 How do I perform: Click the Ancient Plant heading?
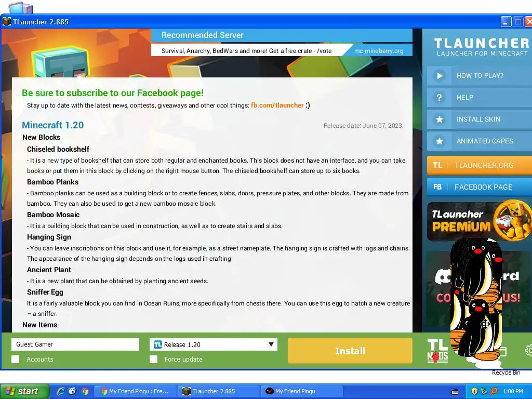[49, 270]
